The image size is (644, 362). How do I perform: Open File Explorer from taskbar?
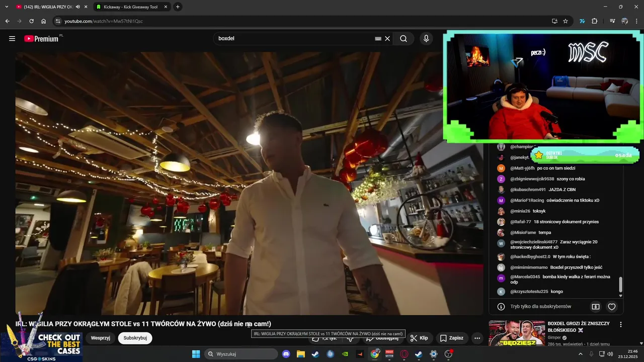[x=301, y=354]
